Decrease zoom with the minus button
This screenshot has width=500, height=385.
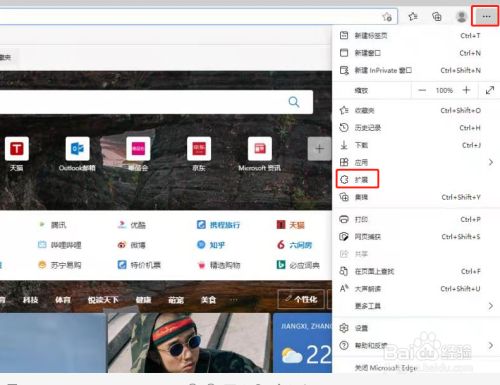pyautogui.click(x=422, y=90)
